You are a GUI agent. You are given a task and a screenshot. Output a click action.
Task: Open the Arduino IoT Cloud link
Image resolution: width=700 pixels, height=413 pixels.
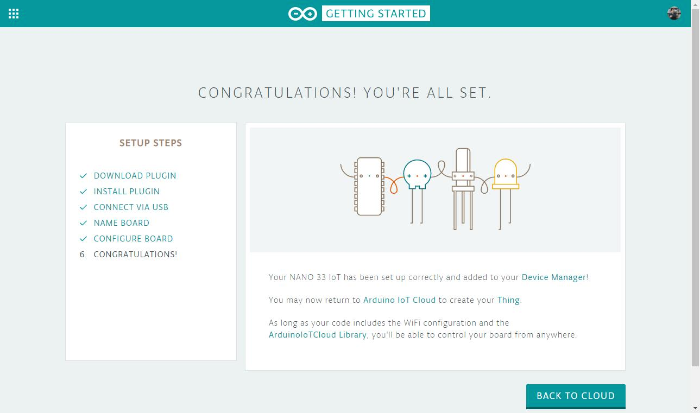pos(399,300)
